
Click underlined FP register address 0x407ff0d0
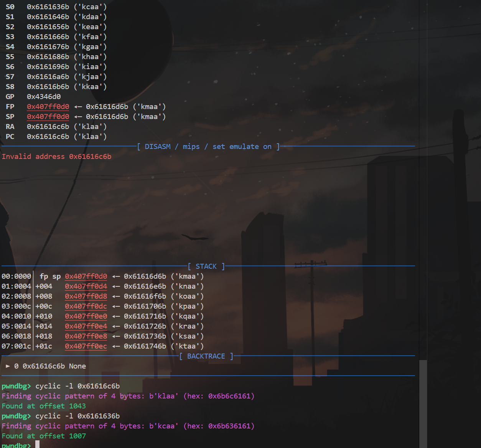click(x=48, y=107)
